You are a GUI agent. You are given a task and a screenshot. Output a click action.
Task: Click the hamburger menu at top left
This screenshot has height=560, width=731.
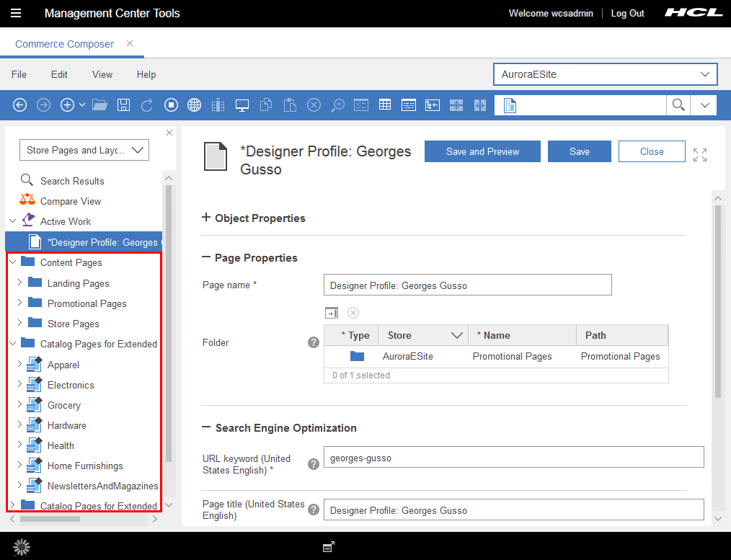pos(16,13)
